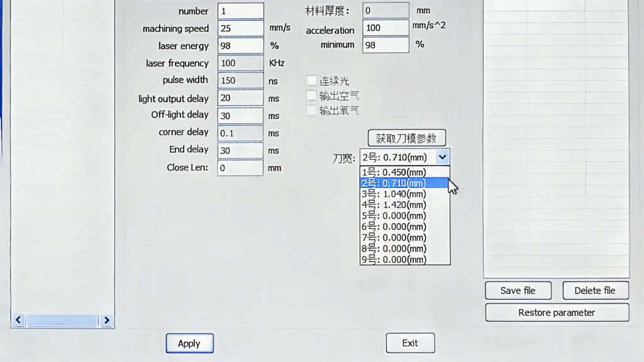
Task: Click the right scroll arrow
Action: [106, 320]
